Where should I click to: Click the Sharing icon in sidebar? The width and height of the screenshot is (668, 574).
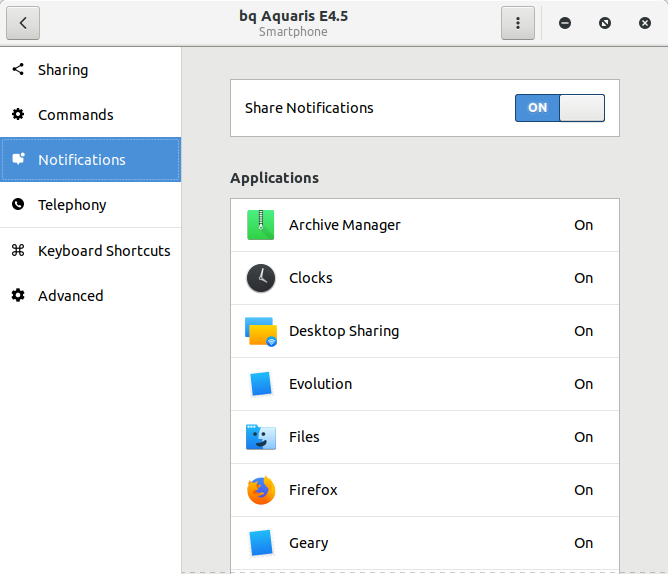pos(18,70)
